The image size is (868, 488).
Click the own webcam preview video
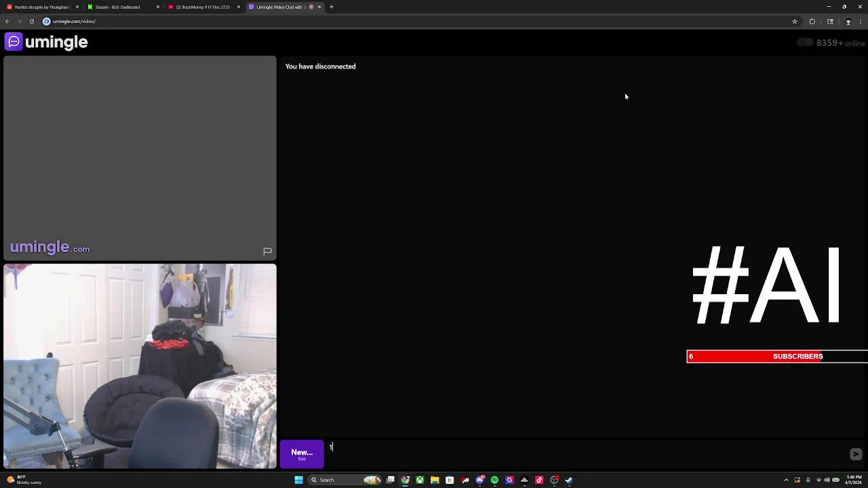pos(140,366)
